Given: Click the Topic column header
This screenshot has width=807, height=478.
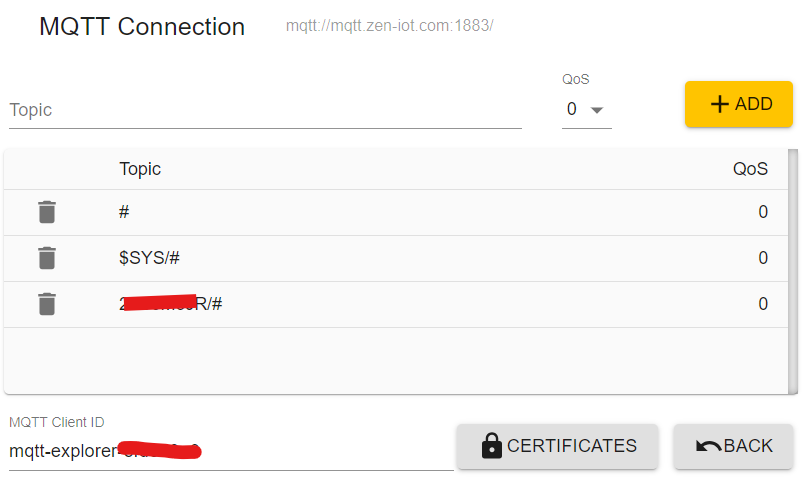Looking at the screenshot, I should 140,169.
